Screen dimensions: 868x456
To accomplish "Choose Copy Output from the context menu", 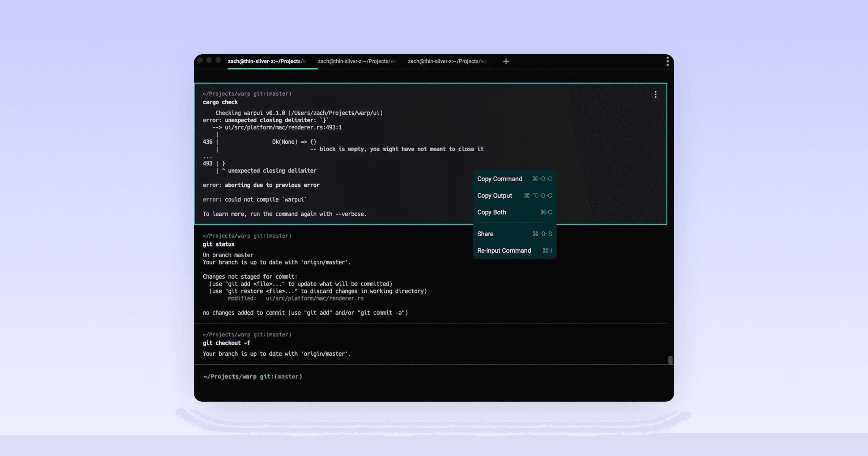I will coord(515,195).
